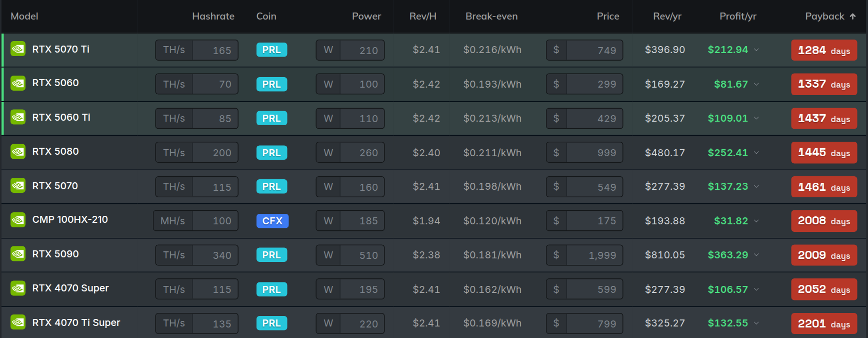Click the $0.216/kWh break-even value

pos(492,50)
